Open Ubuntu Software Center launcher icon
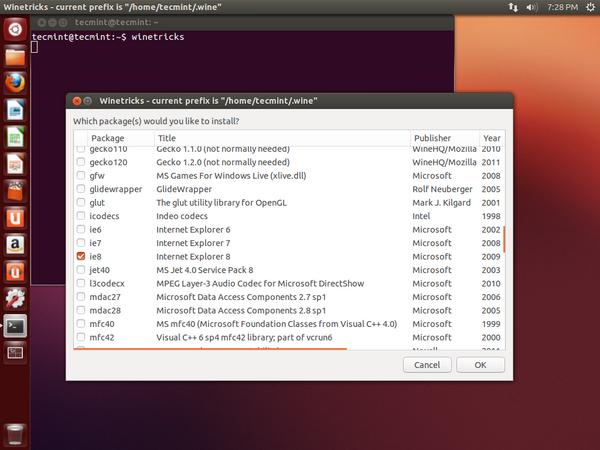Image resolution: width=600 pixels, height=450 pixels. tap(15, 191)
